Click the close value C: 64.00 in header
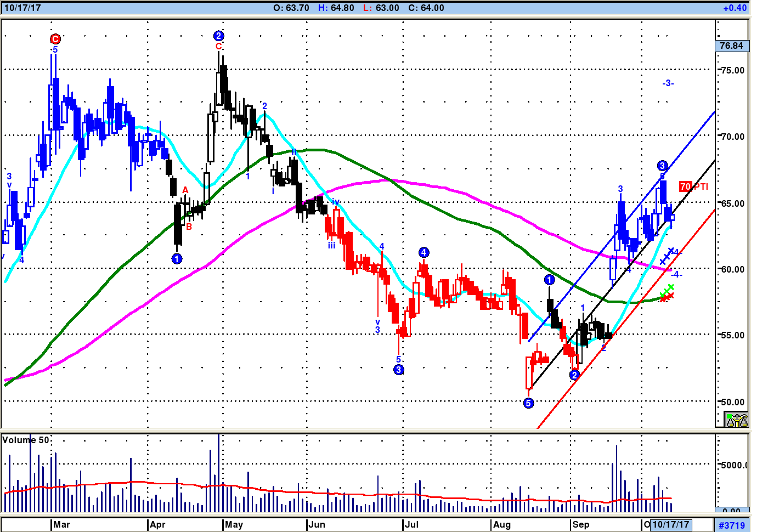768x532 pixels. click(426, 8)
